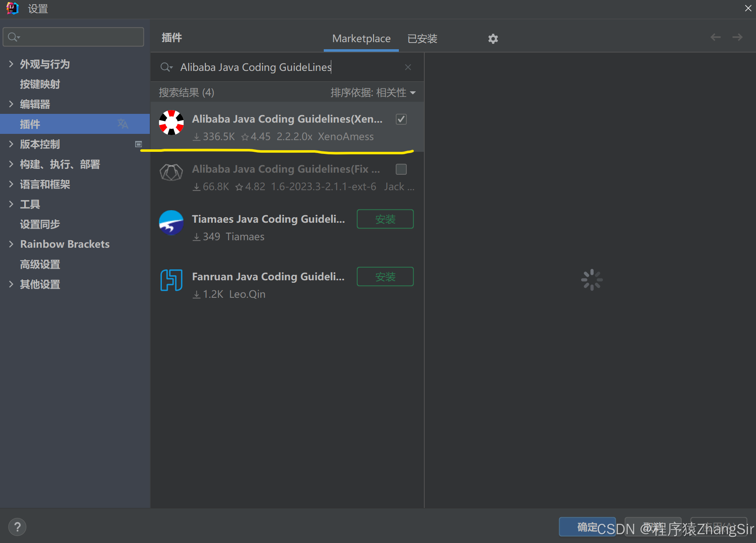
Task: Open Tiamaes Java Coding Guideli... plugin details
Action: tap(268, 219)
